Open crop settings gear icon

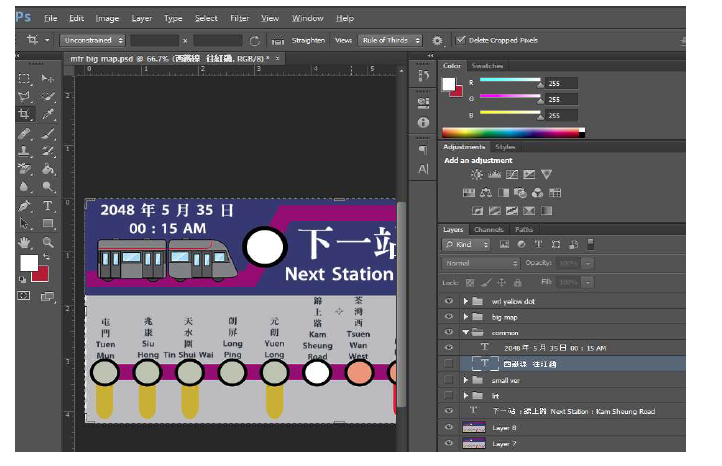click(437, 41)
